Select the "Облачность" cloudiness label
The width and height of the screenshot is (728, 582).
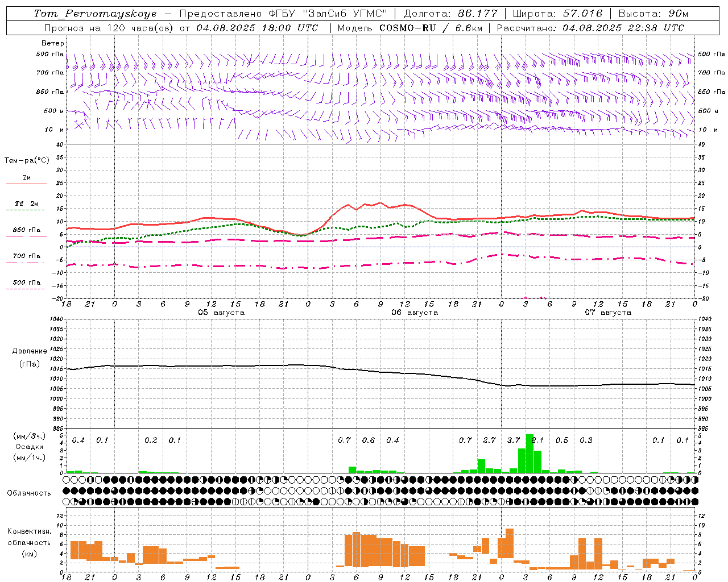[x=29, y=493]
